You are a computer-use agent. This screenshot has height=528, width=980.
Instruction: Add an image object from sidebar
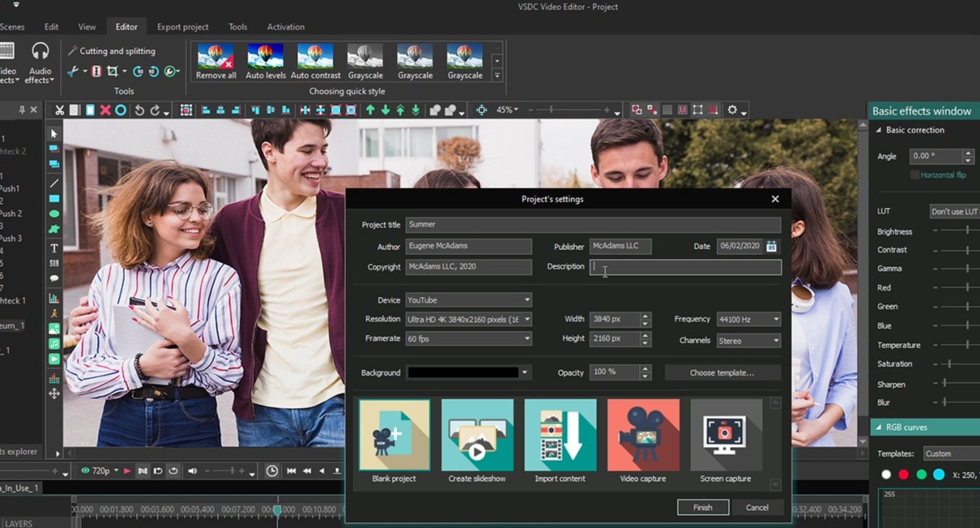tap(54, 329)
